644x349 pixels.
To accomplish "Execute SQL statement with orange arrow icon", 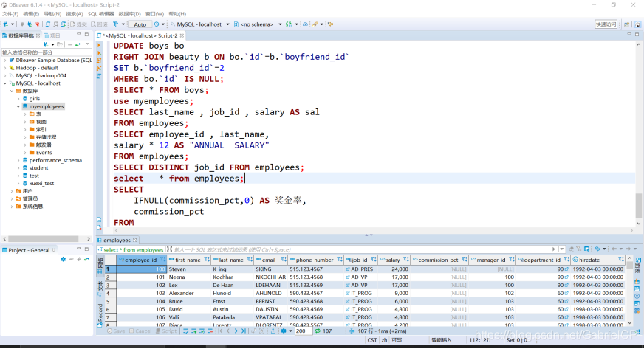I will tap(99, 45).
